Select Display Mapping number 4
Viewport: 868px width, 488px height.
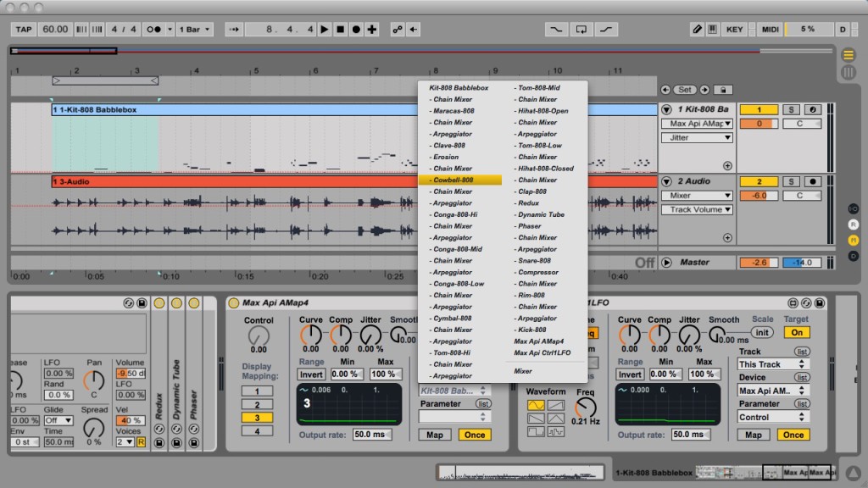coord(257,431)
